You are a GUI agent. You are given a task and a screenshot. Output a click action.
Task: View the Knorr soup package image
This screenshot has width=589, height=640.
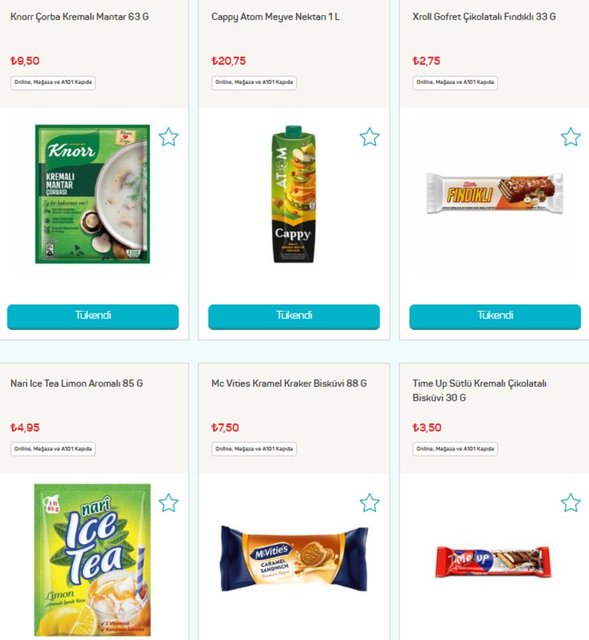(x=93, y=194)
